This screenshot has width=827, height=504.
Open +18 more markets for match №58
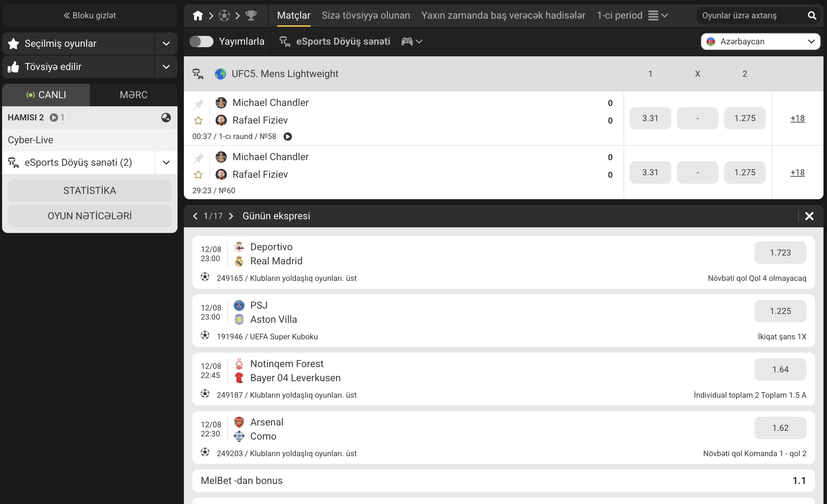[798, 118]
